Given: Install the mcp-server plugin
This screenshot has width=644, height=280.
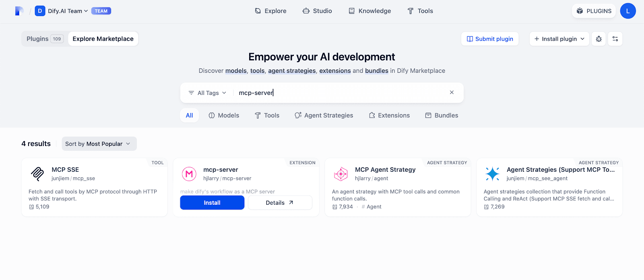Looking at the screenshot, I should [212, 203].
